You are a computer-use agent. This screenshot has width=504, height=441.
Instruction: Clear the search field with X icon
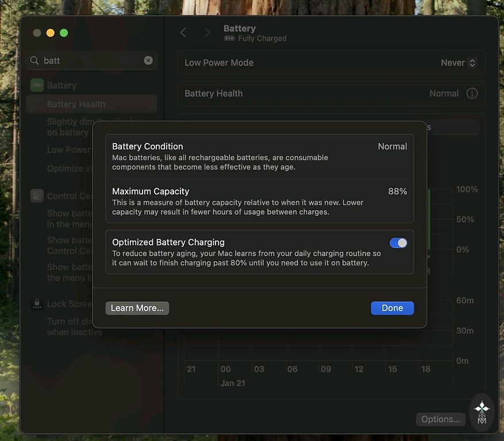[x=148, y=60]
